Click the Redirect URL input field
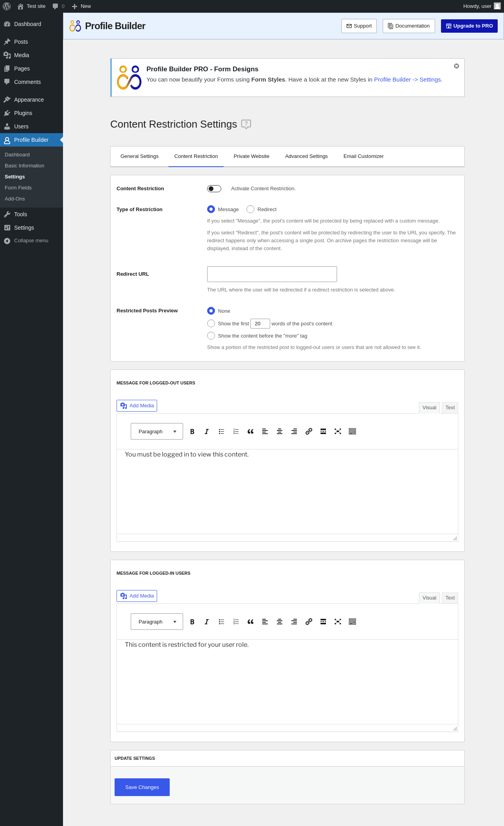 click(x=272, y=274)
